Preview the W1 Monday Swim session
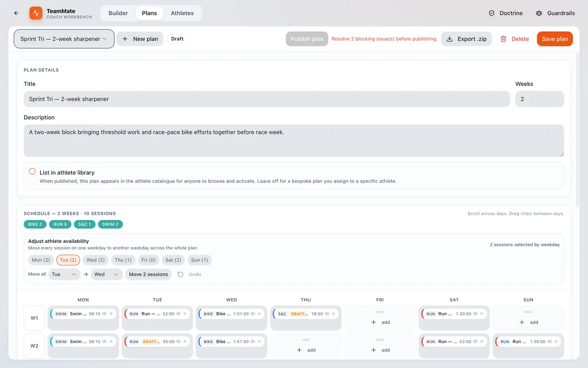 tap(105, 314)
